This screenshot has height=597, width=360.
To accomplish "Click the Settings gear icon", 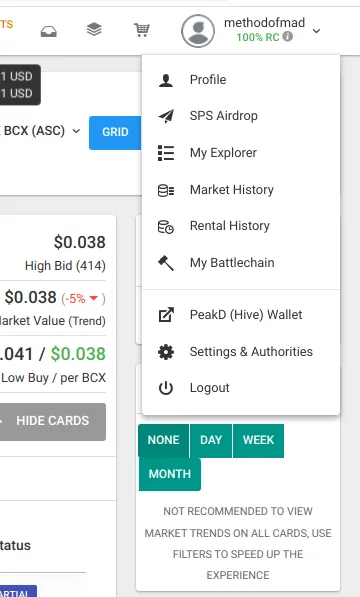I will (x=166, y=352).
